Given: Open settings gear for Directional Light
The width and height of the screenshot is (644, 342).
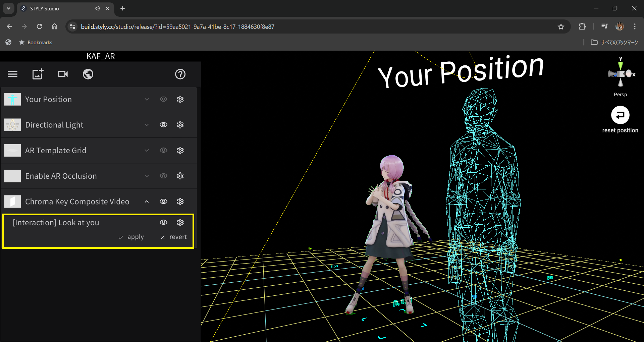Looking at the screenshot, I should pyautogui.click(x=180, y=125).
